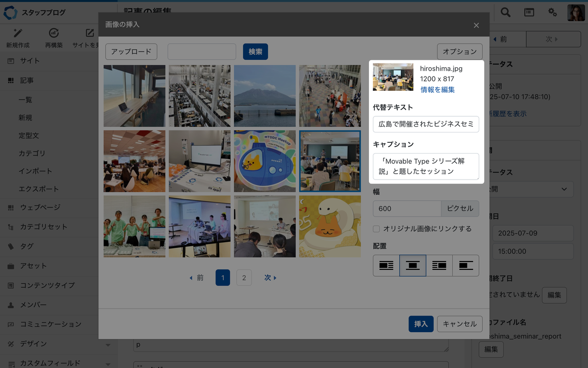Open the ピクセル unit dropdown
Image resolution: width=588 pixels, height=368 pixels.
tap(460, 209)
